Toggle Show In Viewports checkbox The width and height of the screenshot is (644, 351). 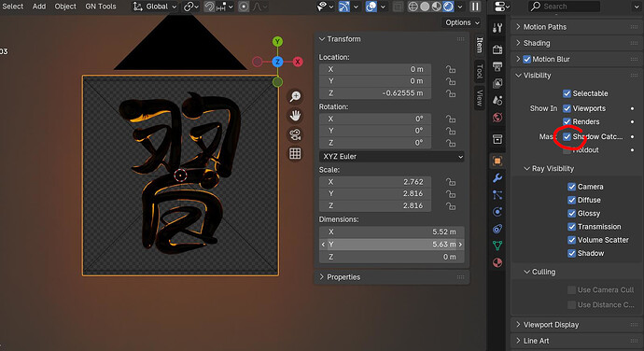567,108
